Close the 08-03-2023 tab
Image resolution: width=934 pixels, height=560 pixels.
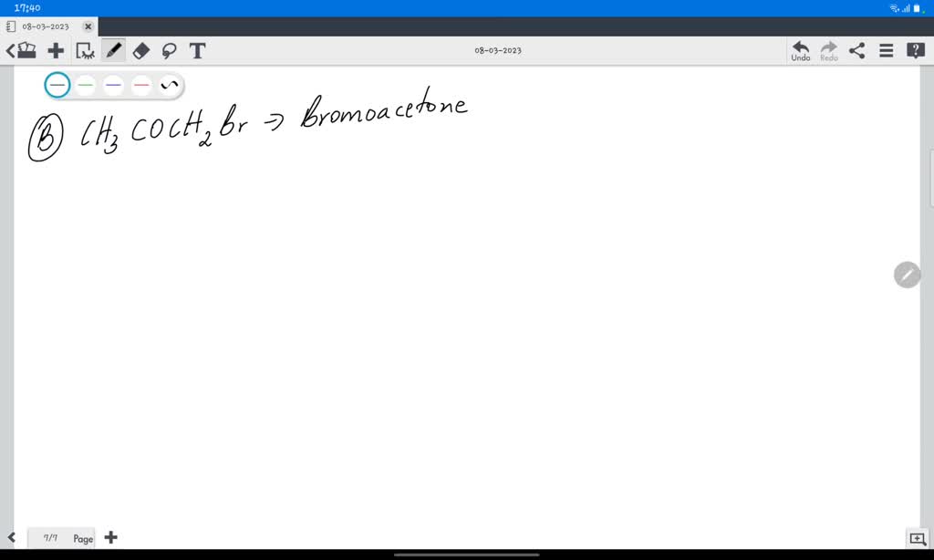(x=88, y=26)
